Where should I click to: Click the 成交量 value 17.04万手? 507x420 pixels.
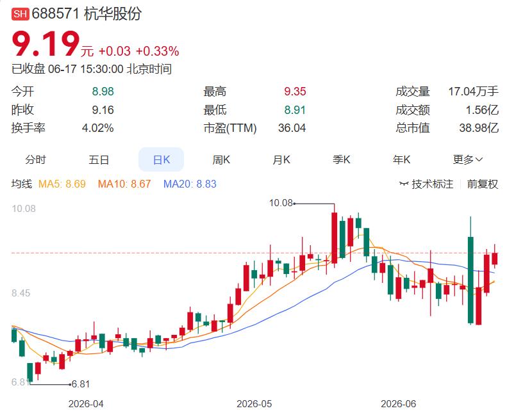(x=474, y=92)
